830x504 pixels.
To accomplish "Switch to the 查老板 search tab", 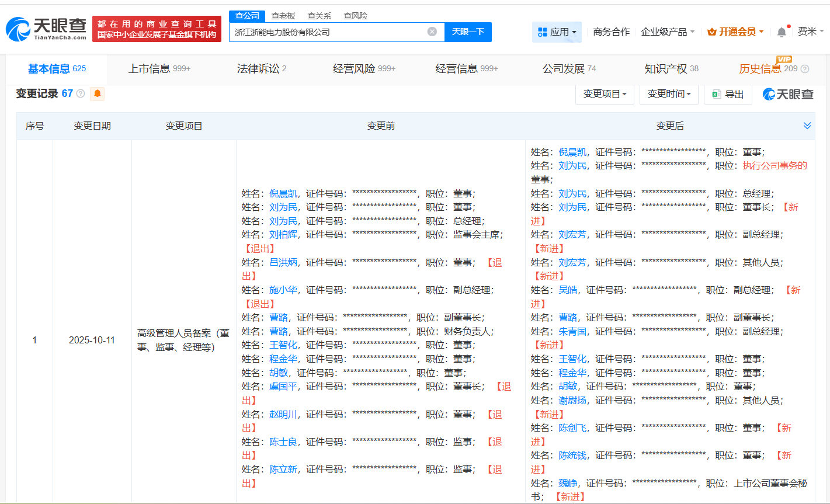I will click(283, 16).
